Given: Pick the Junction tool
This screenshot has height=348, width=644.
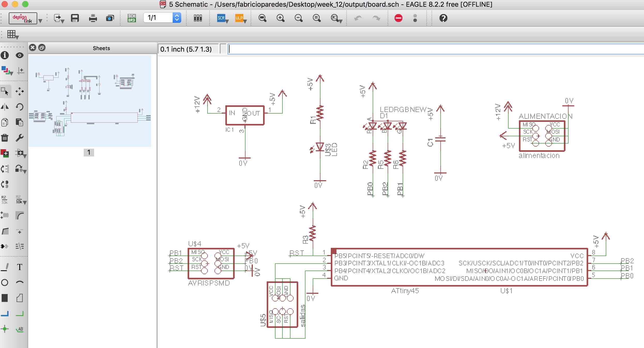Looking at the screenshot, I should click(5, 329).
